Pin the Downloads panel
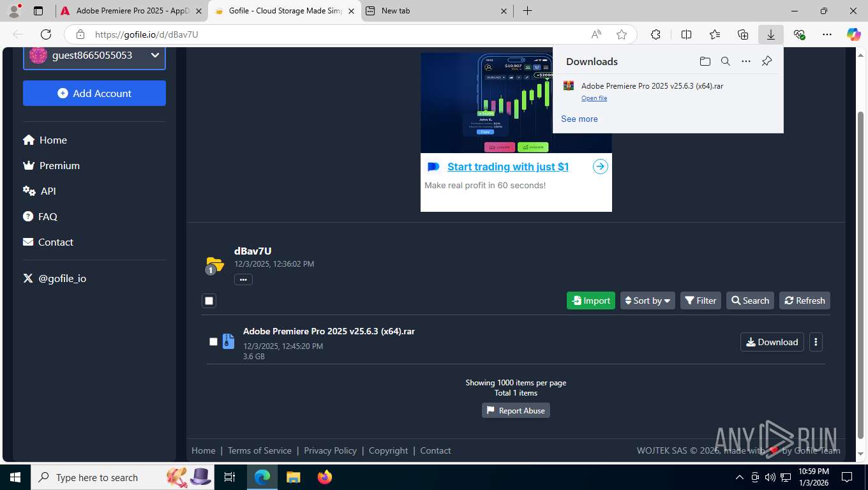Viewport: 868px width, 490px height. point(767,61)
